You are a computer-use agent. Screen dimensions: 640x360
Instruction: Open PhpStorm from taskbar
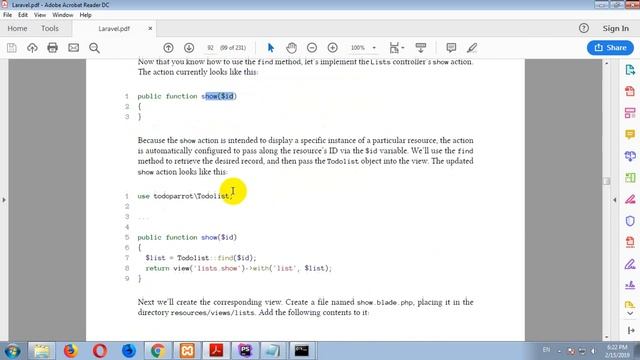coord(245,351)
